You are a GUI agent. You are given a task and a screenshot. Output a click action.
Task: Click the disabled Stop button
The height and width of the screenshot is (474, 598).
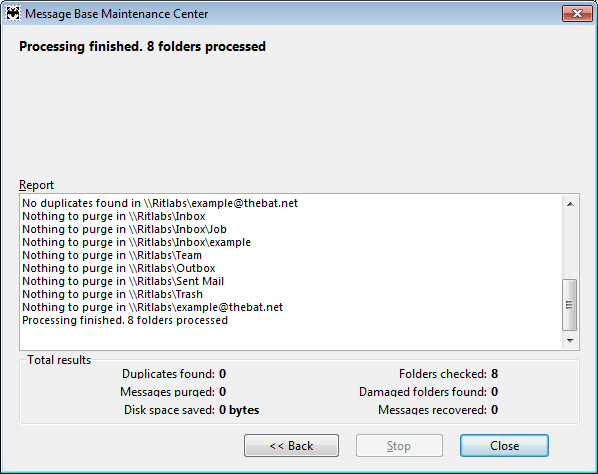[x=399, y=445]
